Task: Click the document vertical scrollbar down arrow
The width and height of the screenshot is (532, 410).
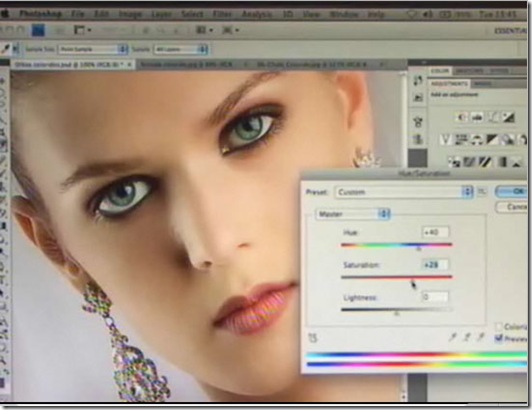Action: tap(403, 396)
